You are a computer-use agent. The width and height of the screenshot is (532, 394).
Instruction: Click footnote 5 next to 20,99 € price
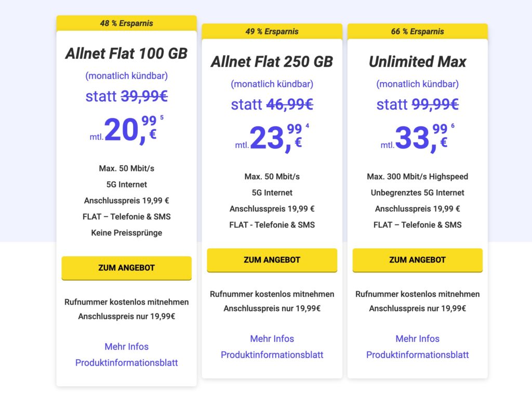pyautogui.click(x=162, y=118)
